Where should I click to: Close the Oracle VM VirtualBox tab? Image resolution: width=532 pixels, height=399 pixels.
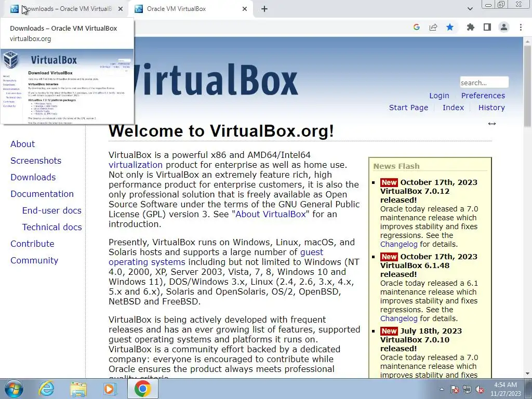[x=245, y=9]
